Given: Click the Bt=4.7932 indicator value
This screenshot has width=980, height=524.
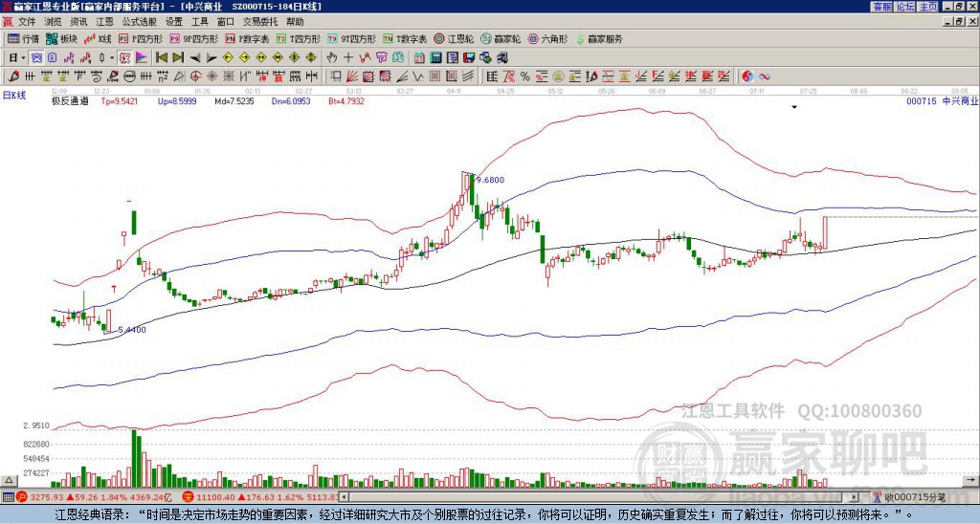Looking at the screenshot, I should pos(346,100).
